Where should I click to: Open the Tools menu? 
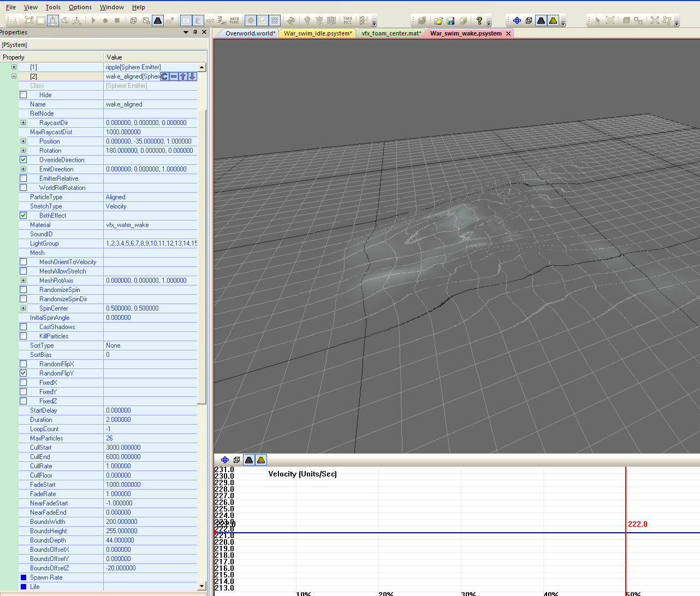click(x=53, y=7)
